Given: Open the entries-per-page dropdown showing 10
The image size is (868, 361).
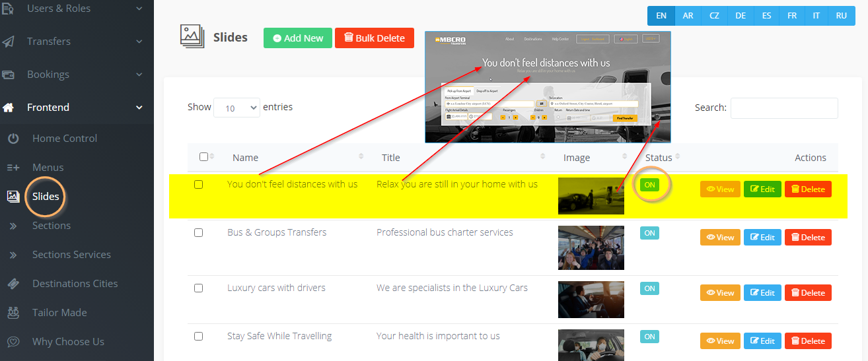Looking at the screenshot, I should pyautogui.click(x=236, y=108).
